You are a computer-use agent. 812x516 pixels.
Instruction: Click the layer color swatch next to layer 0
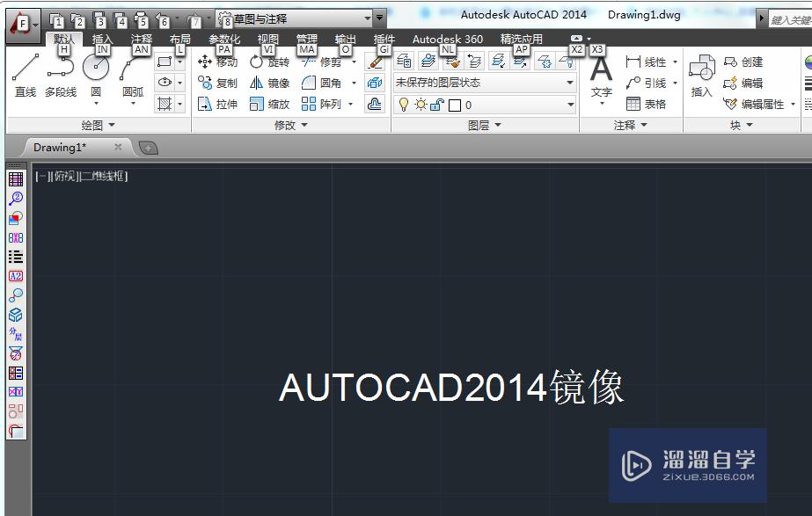pyautogui.click(x=455, y=104)
